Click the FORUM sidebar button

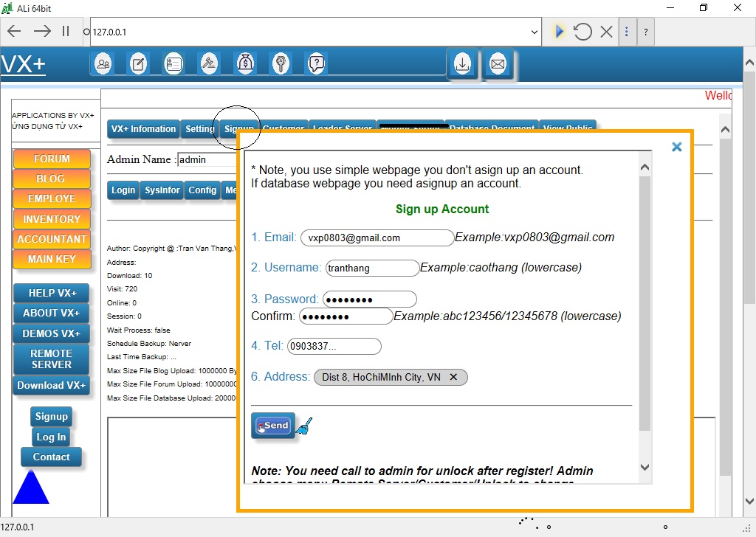52,159
